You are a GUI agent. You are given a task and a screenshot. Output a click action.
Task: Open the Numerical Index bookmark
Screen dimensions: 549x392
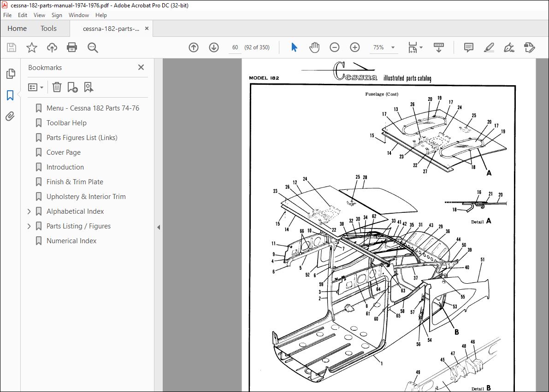[71, 240]
